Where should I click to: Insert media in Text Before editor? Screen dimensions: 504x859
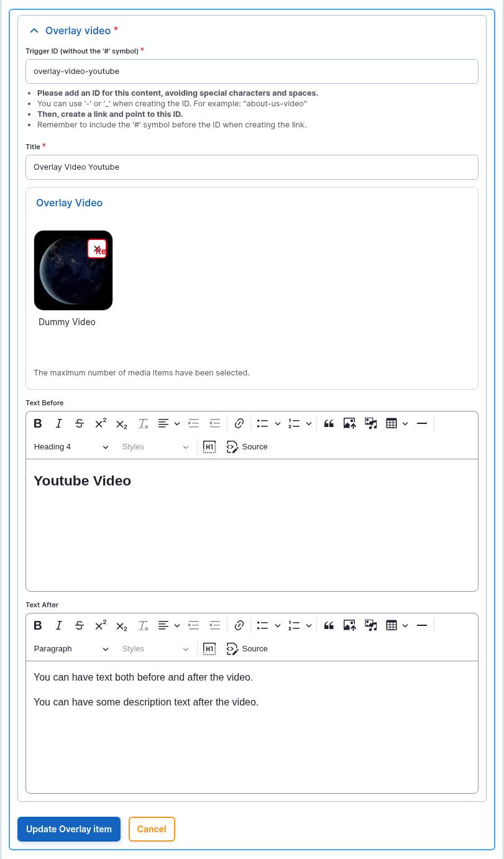coord(371,423)
